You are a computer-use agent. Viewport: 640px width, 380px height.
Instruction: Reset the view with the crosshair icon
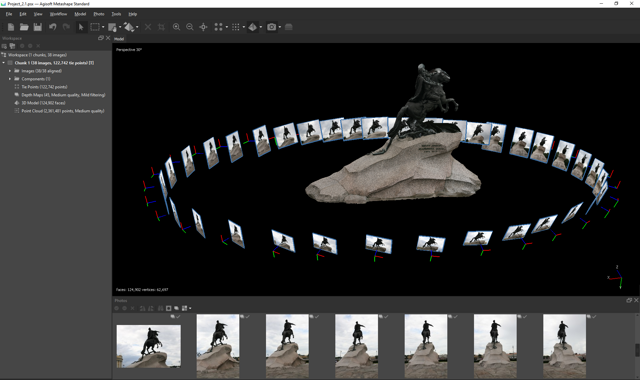(203, 27)
